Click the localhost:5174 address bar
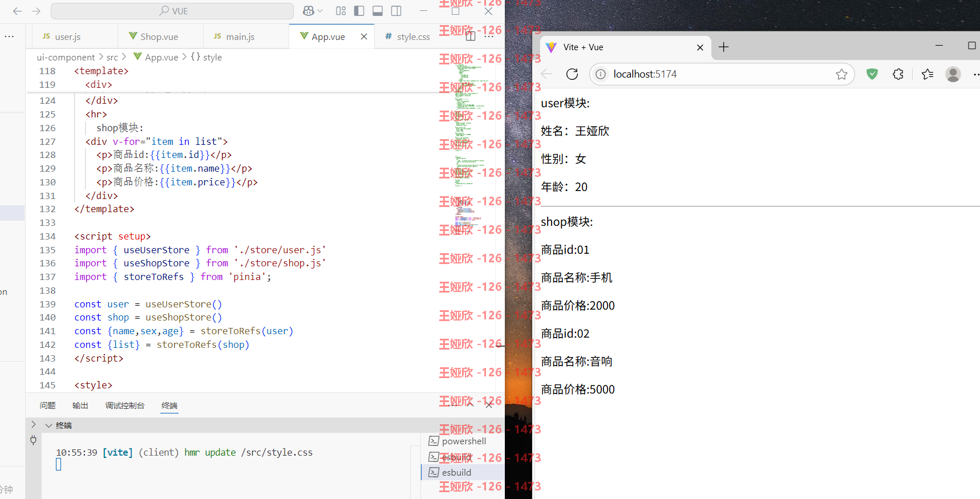Viewport: 980px width, 499px height. click(x=722, y=74)
